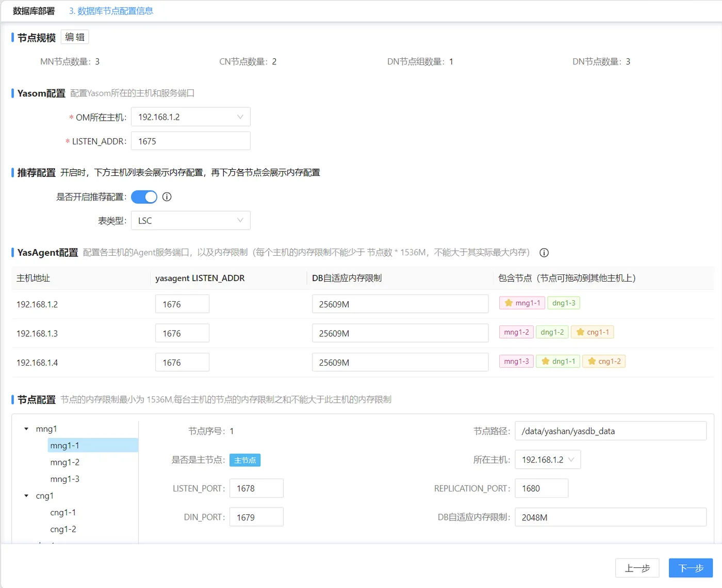Go back with the 上一步 button
Viewport: 722px width, 588px height.
click(x=637, y=568)
